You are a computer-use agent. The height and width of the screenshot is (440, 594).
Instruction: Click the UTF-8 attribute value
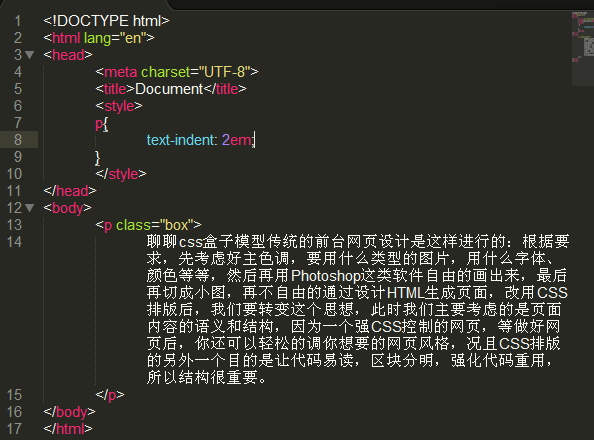[x=224, y=72]
